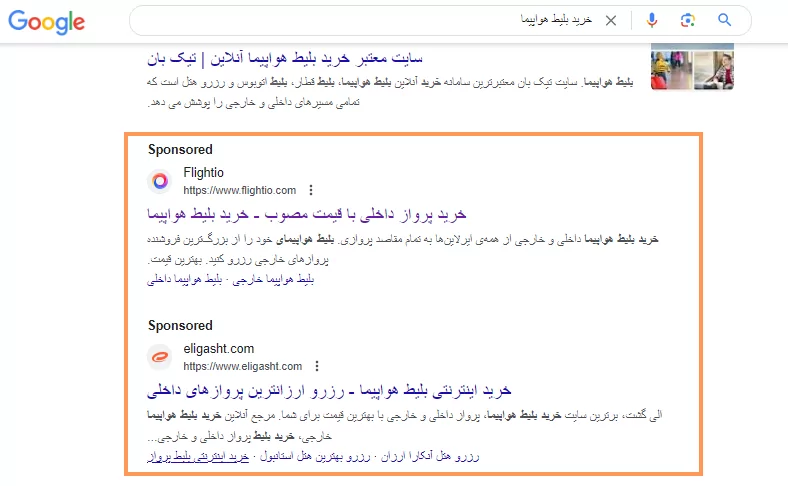This screenshot has height=486, width=788.
Task: Open the underlined online flight ticket sitelink
Action: (x=198, y=456)
